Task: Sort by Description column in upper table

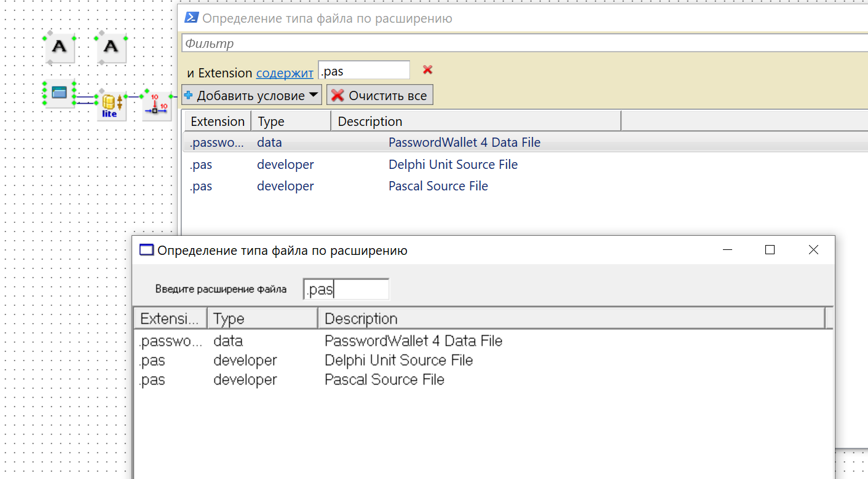Action: click(x=475, y=122)
